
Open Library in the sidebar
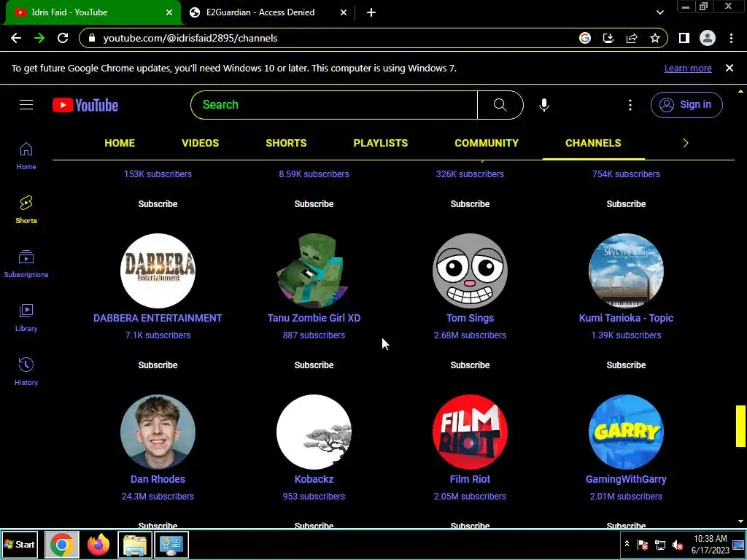(26, 318)
